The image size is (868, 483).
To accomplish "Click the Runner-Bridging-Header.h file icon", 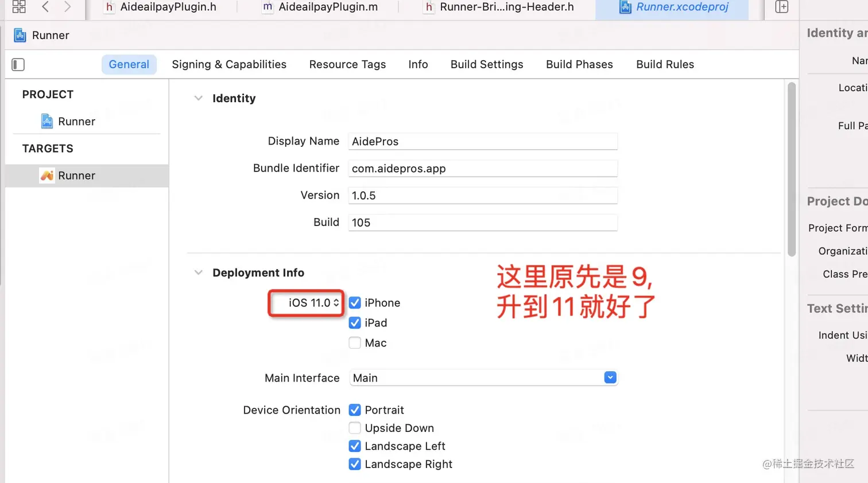I will [x=429, y=7].
